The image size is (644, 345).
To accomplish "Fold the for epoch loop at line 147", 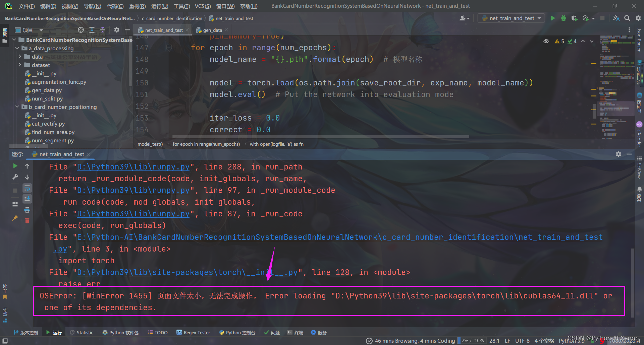I will click(169, 48).
